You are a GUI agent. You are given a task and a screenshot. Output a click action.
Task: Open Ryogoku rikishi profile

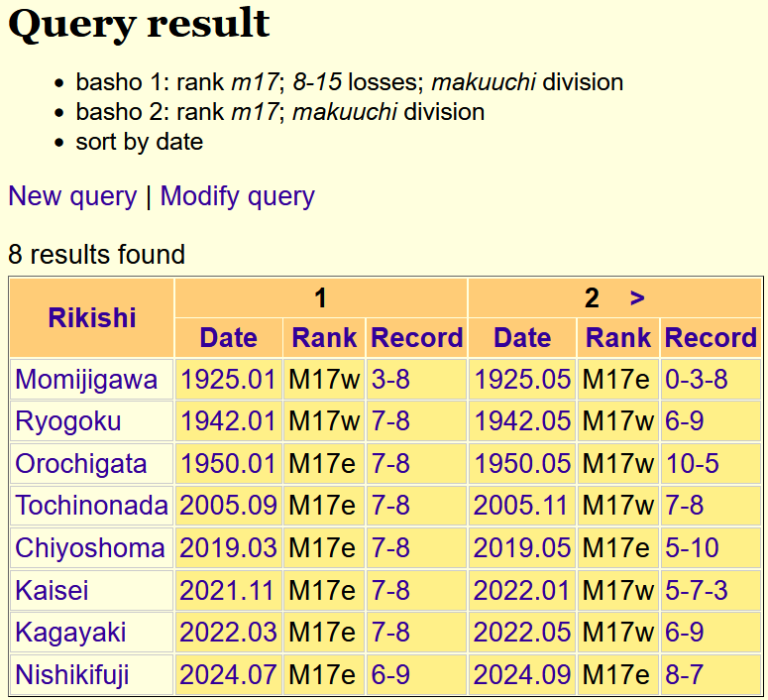tap(68, 422)
